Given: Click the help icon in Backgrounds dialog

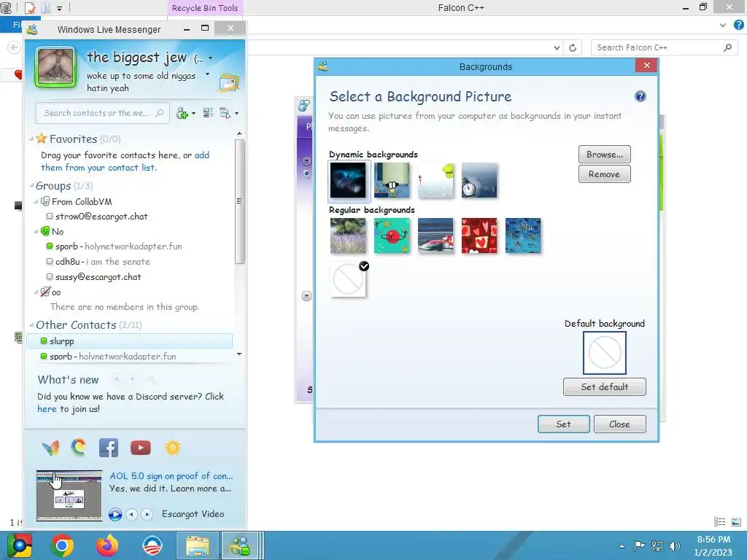Looking at the screenshot, I should tap(640, 97).
